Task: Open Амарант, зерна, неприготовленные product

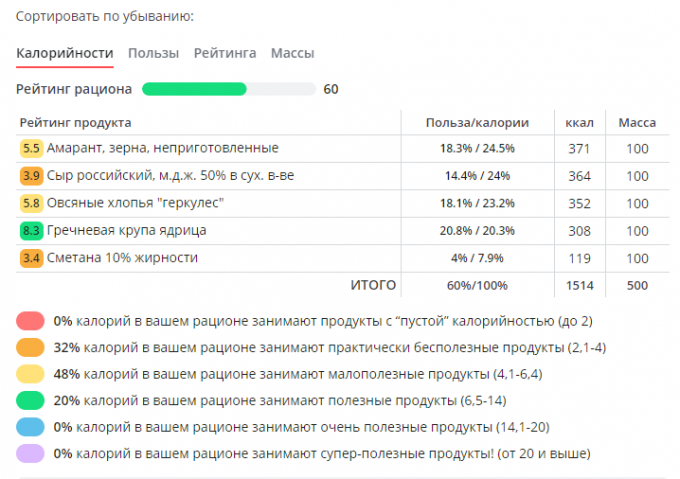Action: (162, 149)
